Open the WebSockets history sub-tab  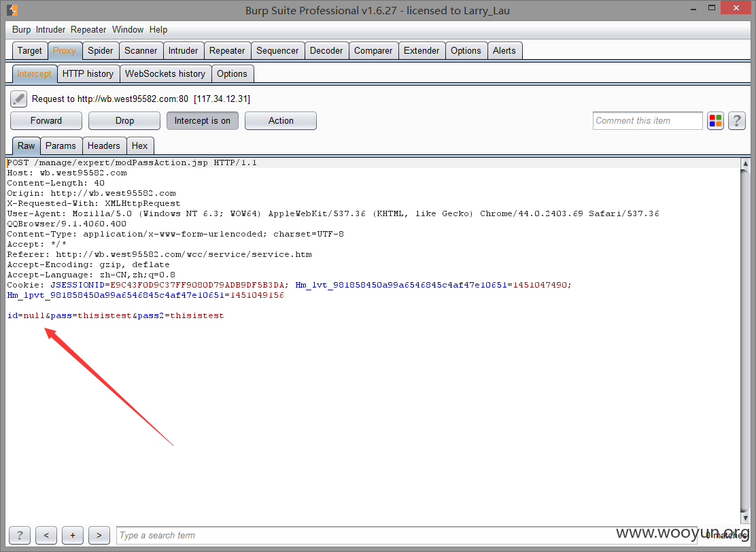point(165,74)
